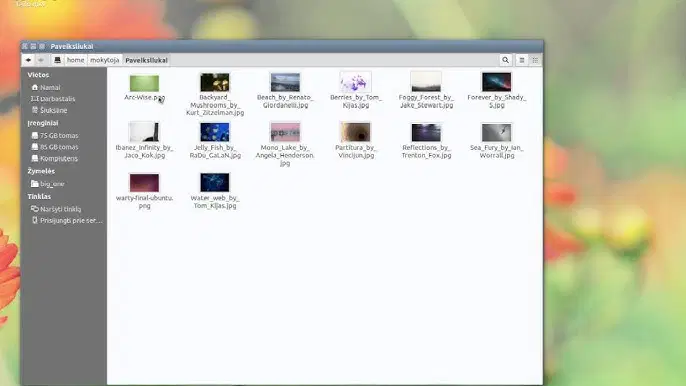Select the Backyard_Mushrooms image thumbnail

pyautogui.click(x=215, y=82)
